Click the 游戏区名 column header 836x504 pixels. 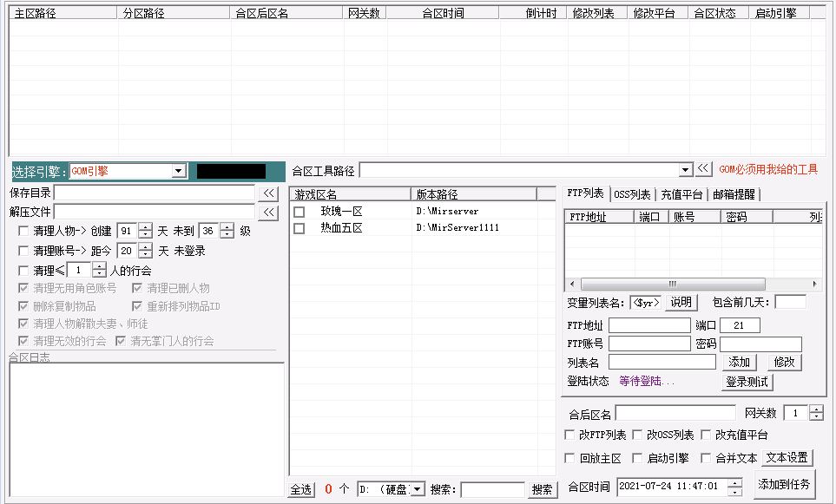point(351,194)
